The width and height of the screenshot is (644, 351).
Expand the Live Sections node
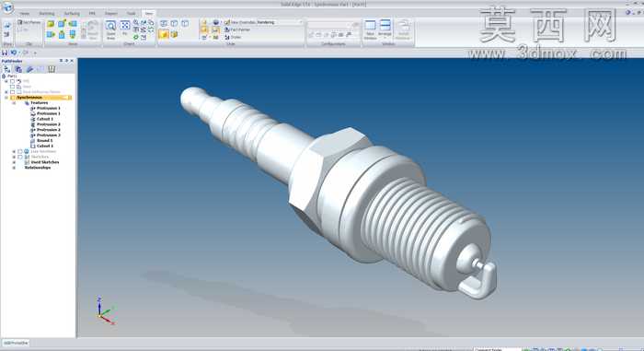15,151
